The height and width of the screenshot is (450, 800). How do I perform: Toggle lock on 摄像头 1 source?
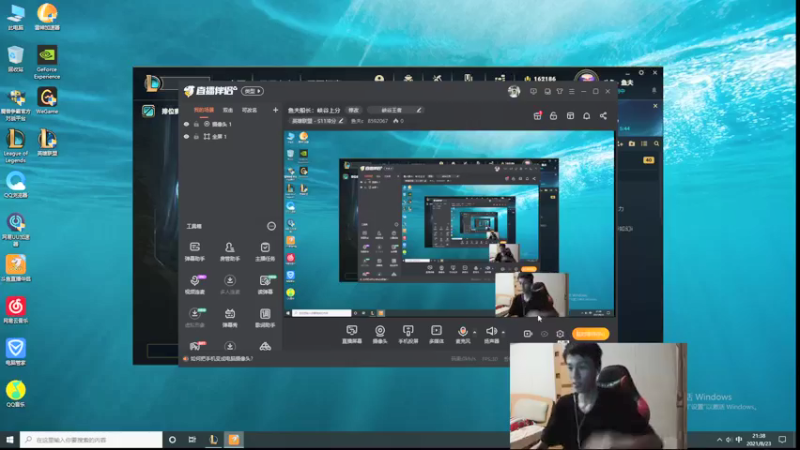[x=196, y=124]
